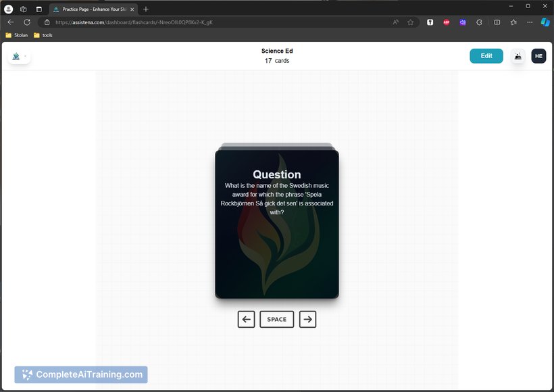Flip card using SPACE button
Image resolution: width=554 pixels, height=392 pixels.
[276, 319]
